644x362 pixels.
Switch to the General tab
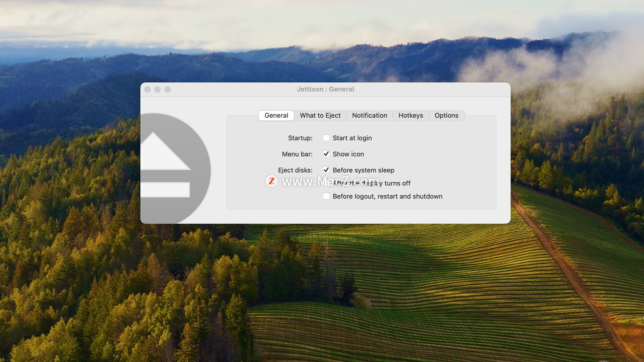pos(276,115)
